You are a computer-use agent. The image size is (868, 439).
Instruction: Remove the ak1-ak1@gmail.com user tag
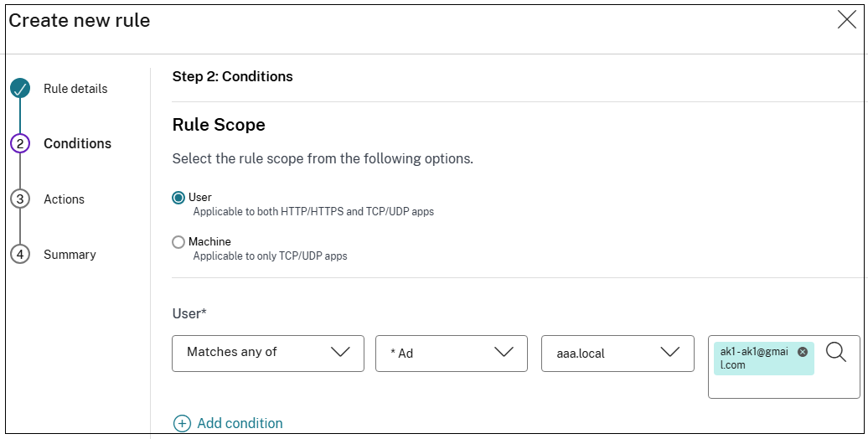pos(803,352)
